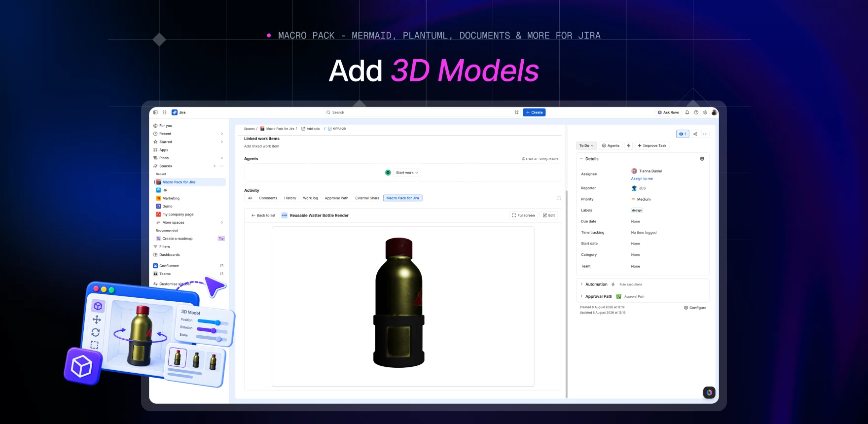This screenshot has height=424, width=868.
Task: Open the Marketing space in the sidebar
Action: tap(189, 198)
